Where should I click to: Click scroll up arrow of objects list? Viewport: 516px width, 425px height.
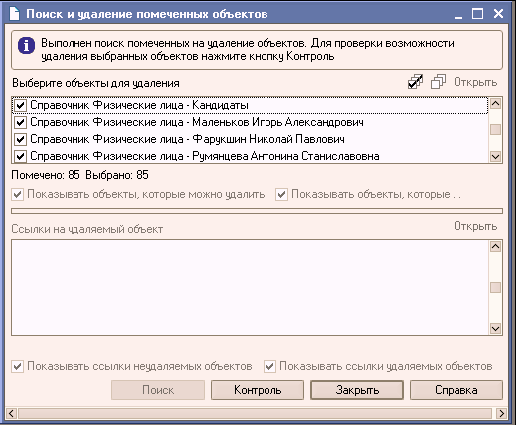click(495, 104)
